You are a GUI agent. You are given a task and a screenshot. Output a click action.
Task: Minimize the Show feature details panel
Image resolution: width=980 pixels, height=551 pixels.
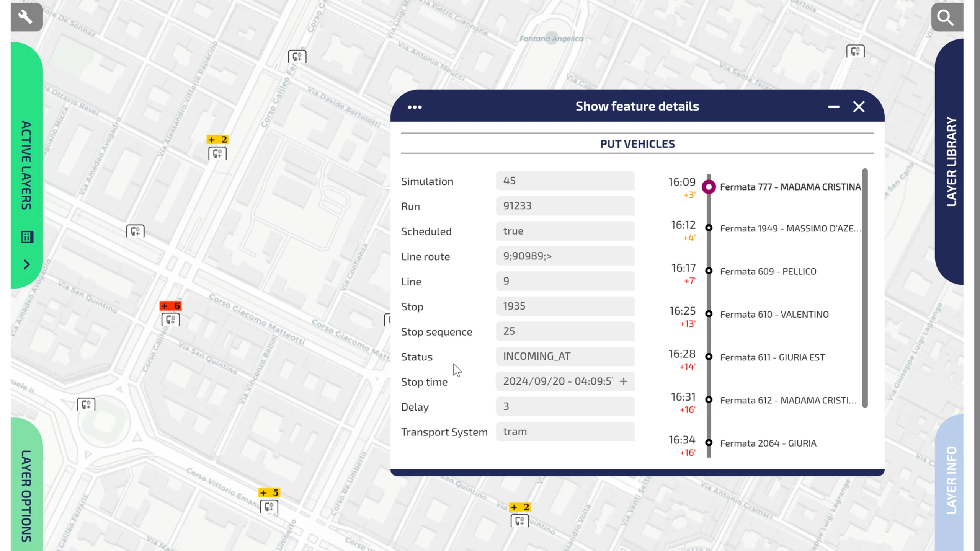pos(833,107)
